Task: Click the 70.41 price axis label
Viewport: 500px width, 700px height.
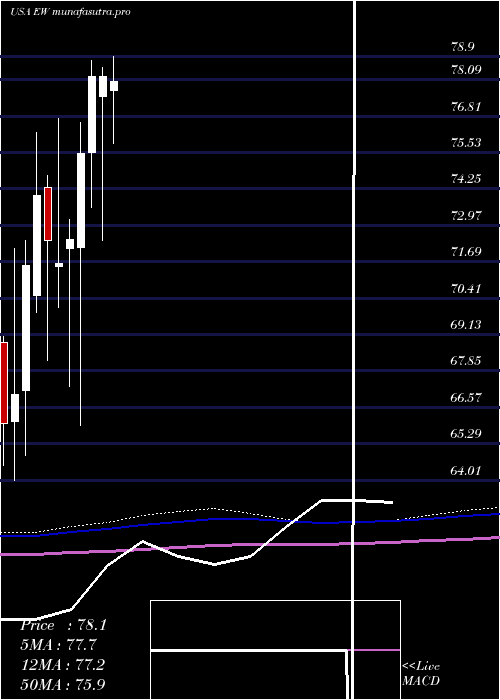Action: pos(467,288)
